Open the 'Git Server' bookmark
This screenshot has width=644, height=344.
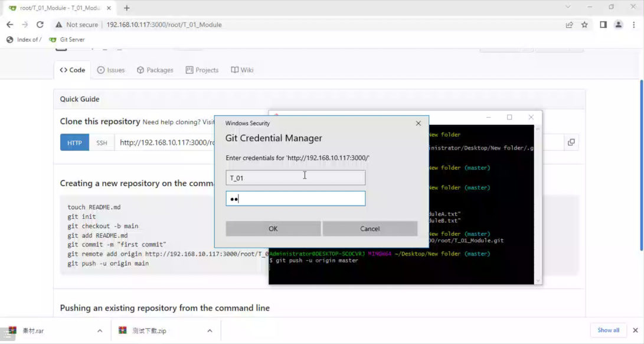click(67, 40)
